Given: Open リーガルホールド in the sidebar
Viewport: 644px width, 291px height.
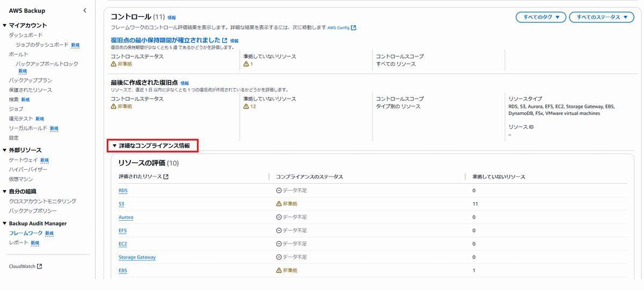Looking at the screenshot, I should coord(28,128).
